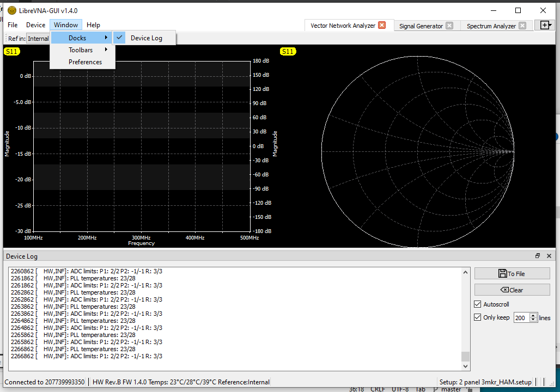Image resolution: width=560 pixels, height=392 pixels.
Task: Close the Spectrum Analyzer tab
Action: [522, 26]
